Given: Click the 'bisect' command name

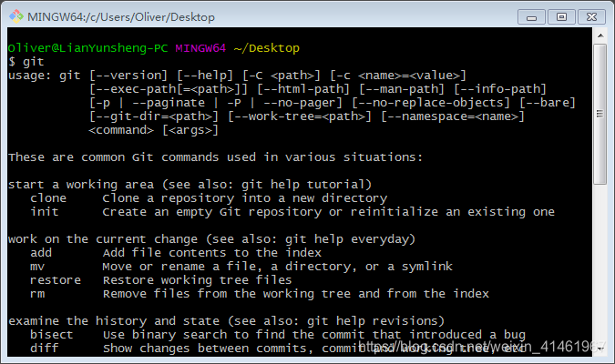Looking at the screenshot, I should point(52,335).
